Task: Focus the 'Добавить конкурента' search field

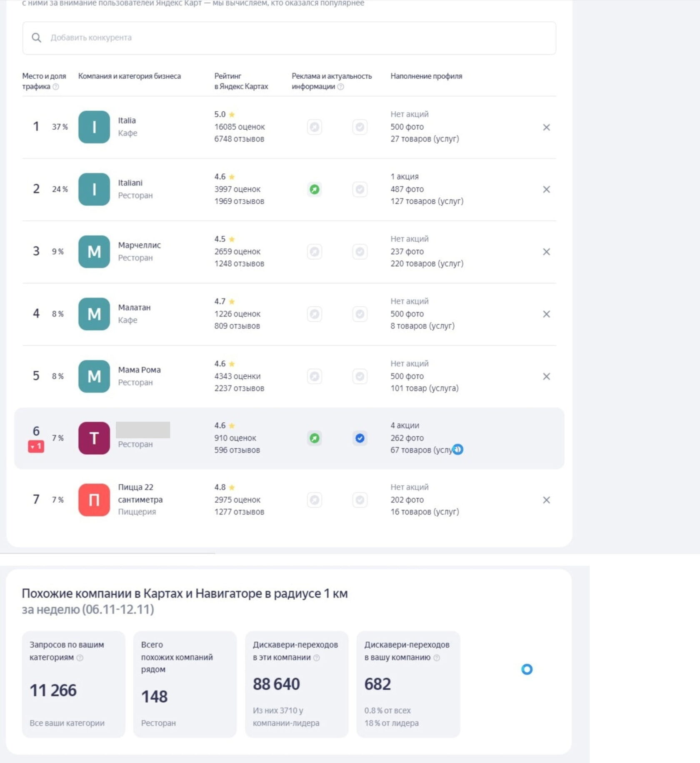Action: 289,38
